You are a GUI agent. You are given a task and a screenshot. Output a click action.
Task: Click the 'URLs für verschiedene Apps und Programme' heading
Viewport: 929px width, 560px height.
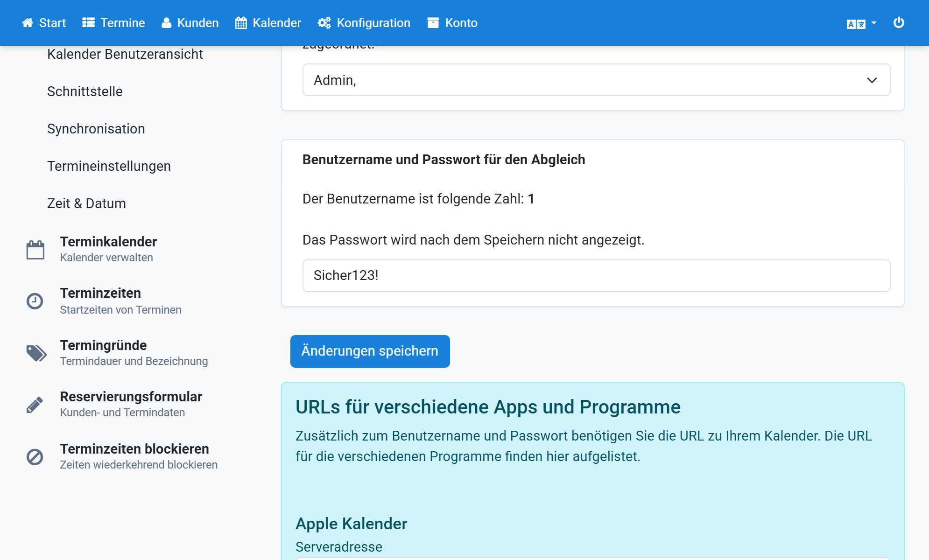(x=488, y=407)
